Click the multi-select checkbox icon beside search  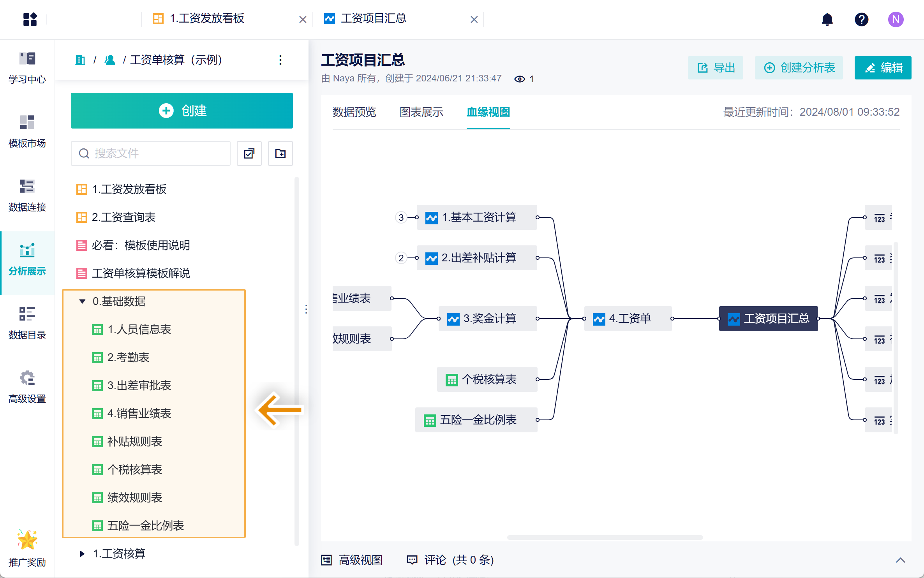pos(249,153)
